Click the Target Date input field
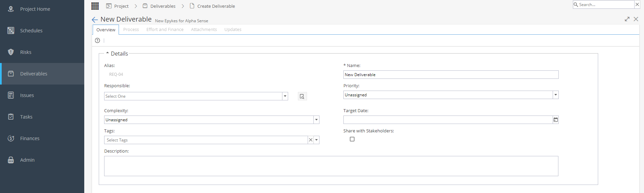This screenshot has width=644, height=193. [x=448, y=120]
